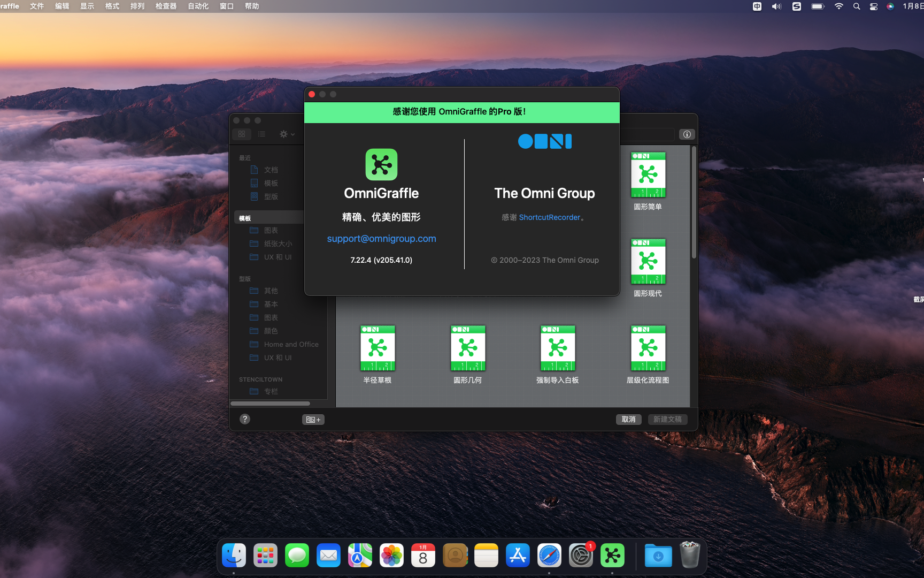
Task: Select the Home and Office folder
Action: click(291, 344)
